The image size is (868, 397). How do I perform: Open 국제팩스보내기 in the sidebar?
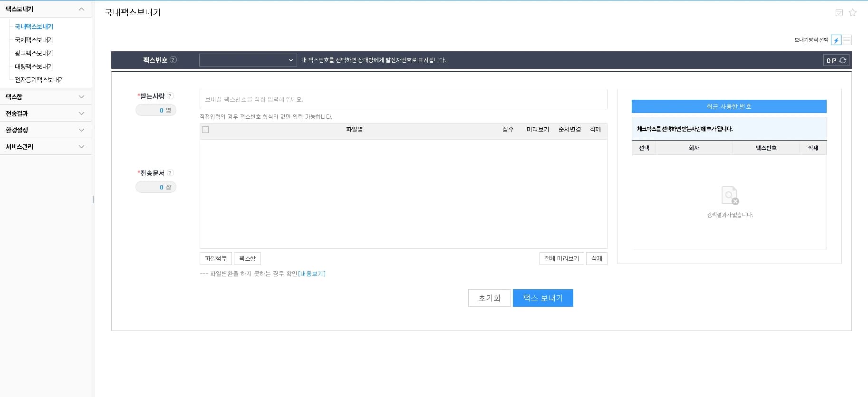coord(34,40)
